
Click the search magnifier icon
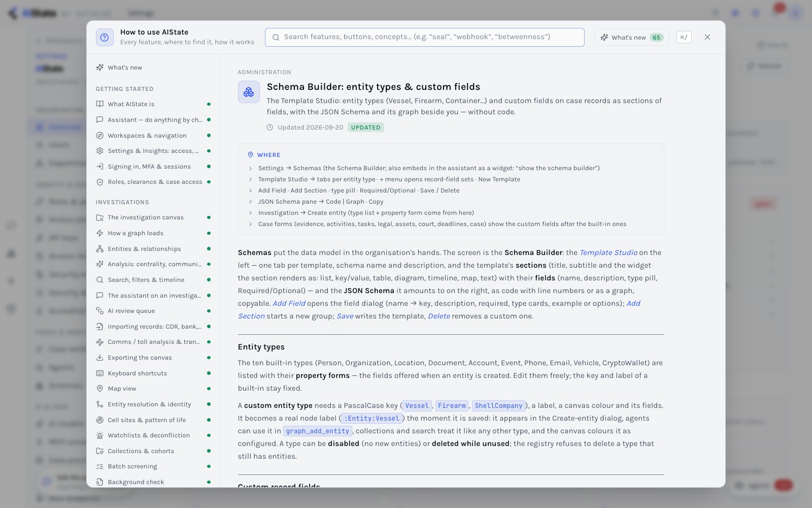coord(276,37)
